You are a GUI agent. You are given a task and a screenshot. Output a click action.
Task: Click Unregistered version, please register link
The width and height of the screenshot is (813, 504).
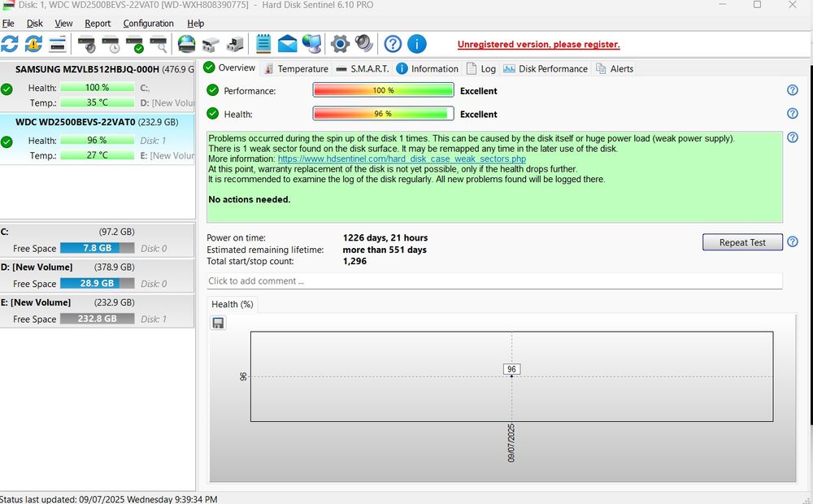(x=538, y=44)
